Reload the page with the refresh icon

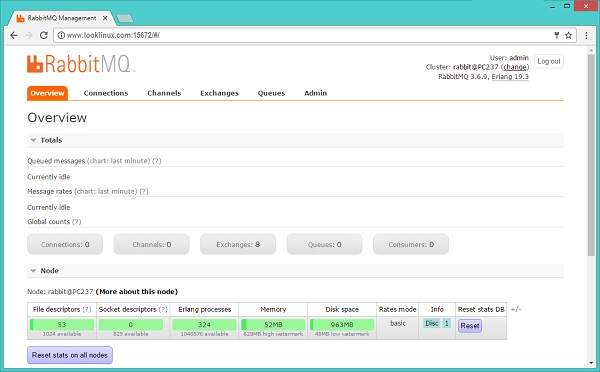pyautogui.click(x=44, y=35)
